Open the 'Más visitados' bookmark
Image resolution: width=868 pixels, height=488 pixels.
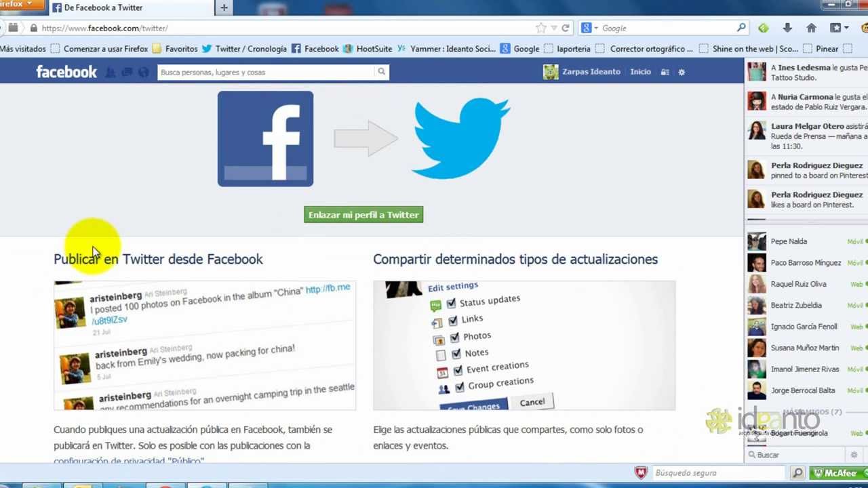[x=23, y=49]
